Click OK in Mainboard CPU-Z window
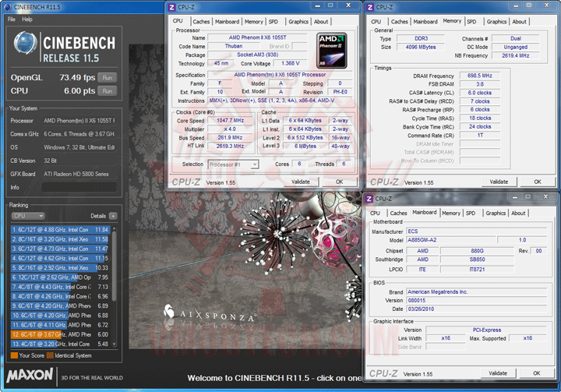Image resolution: width=561 pixels, height=392 pixels. (x=536, y=373)
